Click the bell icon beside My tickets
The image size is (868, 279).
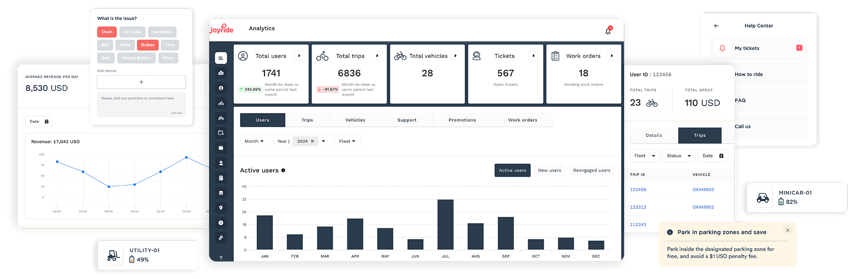point(722,48)
